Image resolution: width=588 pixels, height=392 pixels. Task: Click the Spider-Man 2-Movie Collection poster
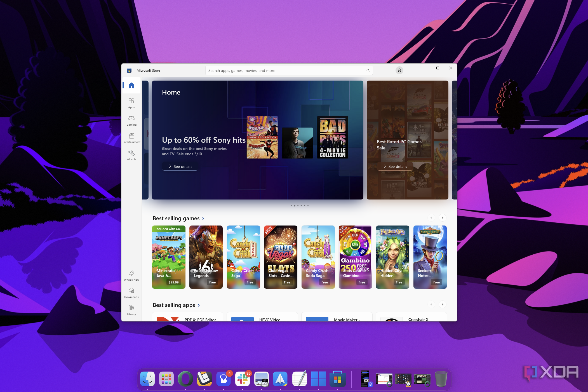[x=262, y=137]
